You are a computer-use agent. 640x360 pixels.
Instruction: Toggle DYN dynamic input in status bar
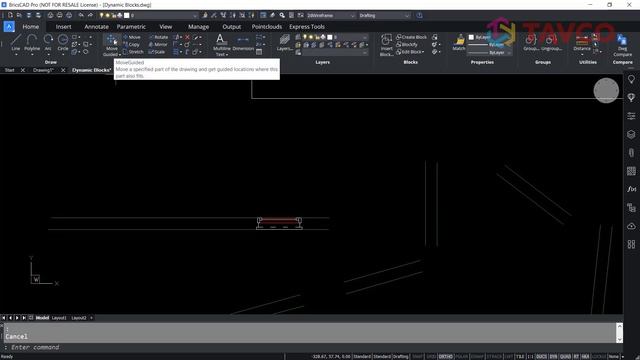coord(553,357)
